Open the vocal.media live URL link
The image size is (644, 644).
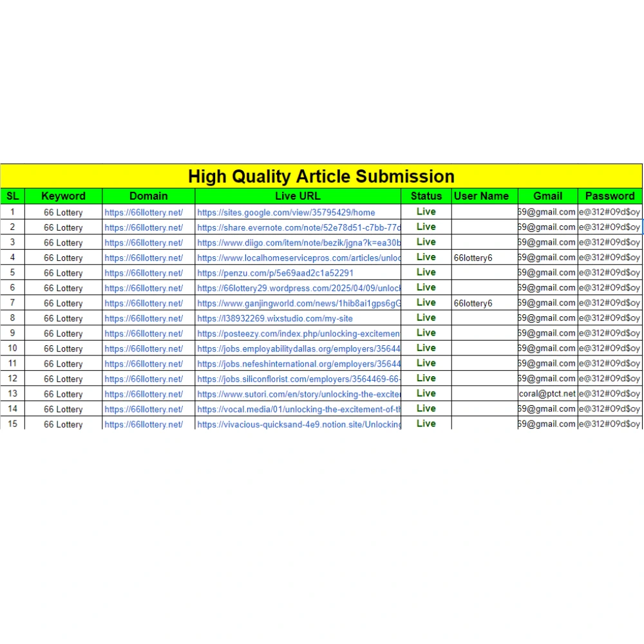pyautogui.click(x=299, y=410)
